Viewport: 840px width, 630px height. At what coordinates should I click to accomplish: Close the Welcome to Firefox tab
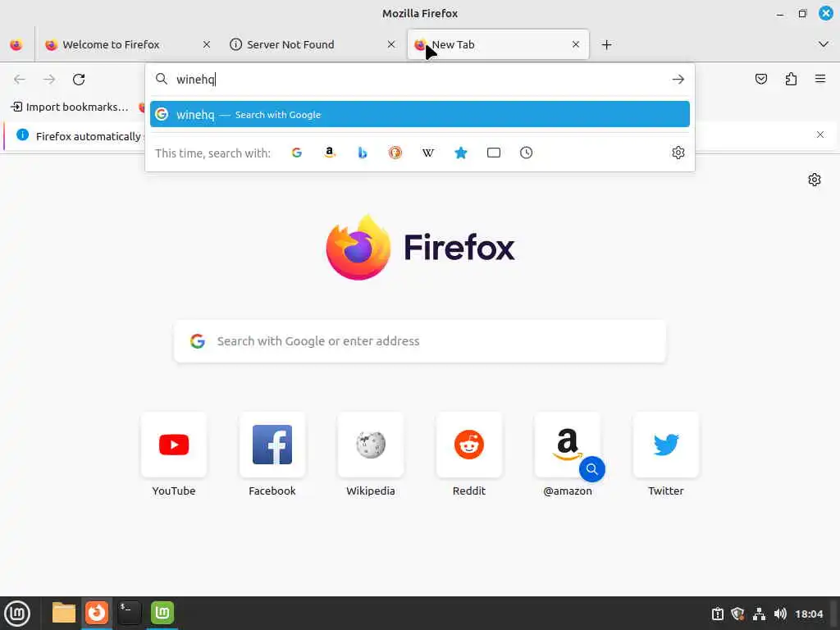(x=206, y=44)
